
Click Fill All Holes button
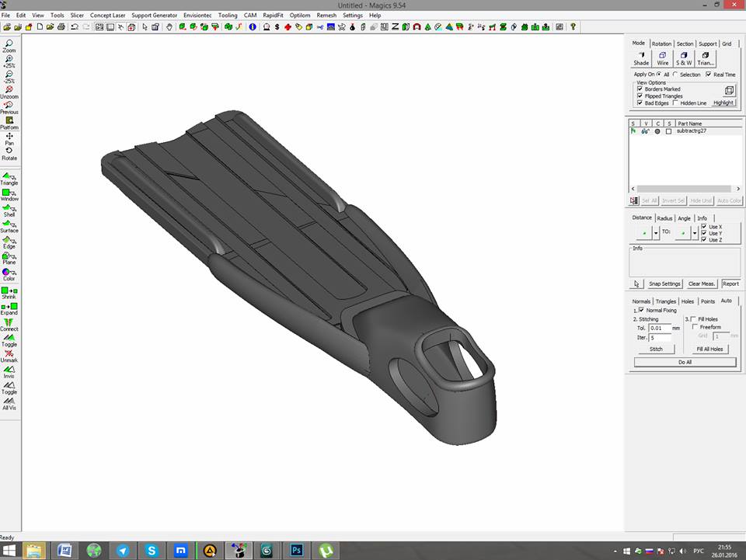pos(709,349)
